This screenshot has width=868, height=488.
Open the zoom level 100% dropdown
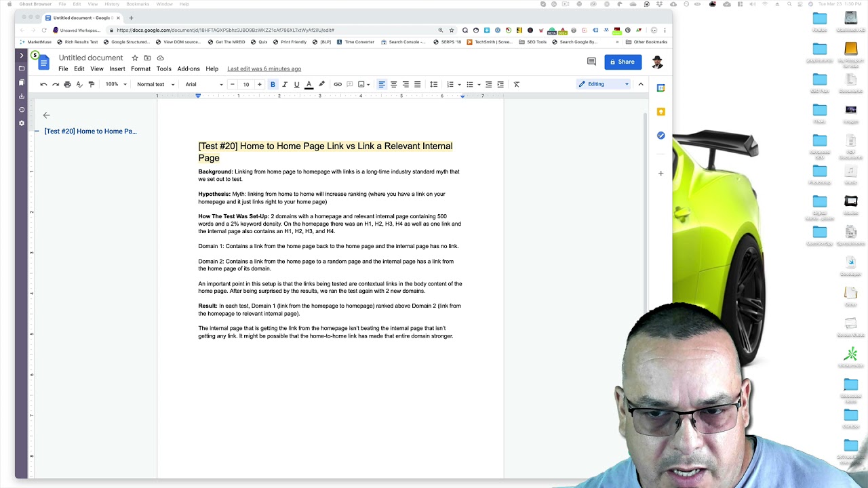[115, 84]
